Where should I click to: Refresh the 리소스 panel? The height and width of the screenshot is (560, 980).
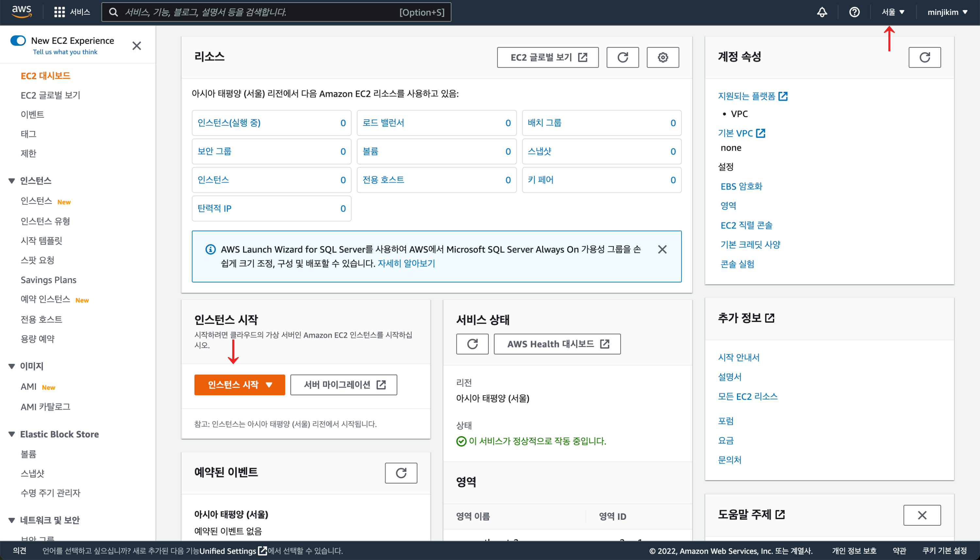click(x=622, y=57)
